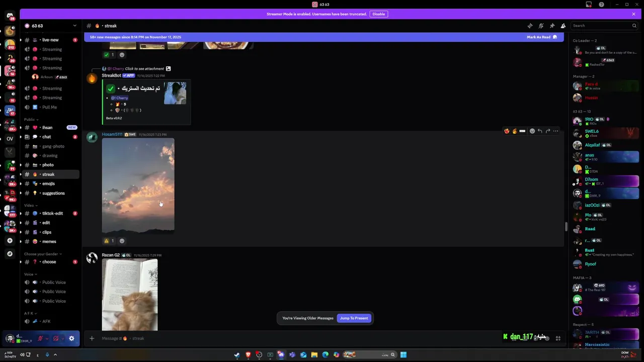Image resolution: width=644 pixels, height=362 pixels.
Task: Collapse the Video category
Action: [x=30, y=205]
